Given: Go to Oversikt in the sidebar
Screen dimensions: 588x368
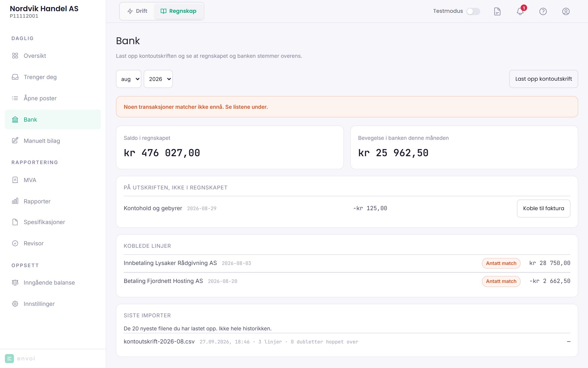Looking at the screenshot, I should click(53, 56).
